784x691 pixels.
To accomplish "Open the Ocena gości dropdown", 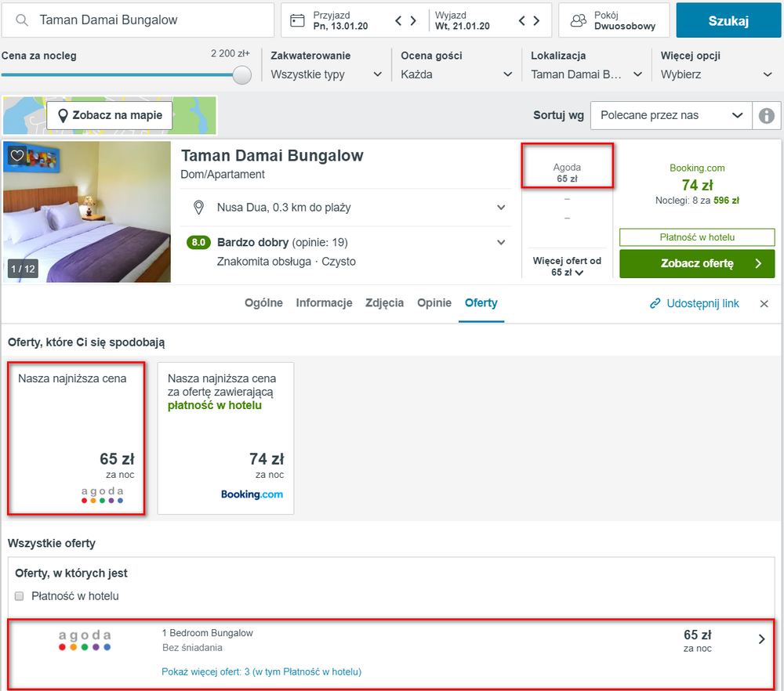I will [456, 74].
